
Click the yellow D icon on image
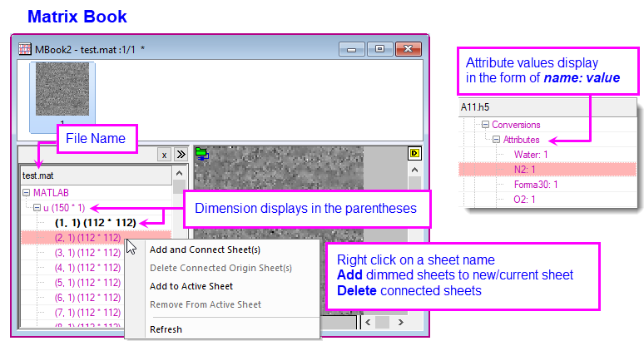point(414,154)
